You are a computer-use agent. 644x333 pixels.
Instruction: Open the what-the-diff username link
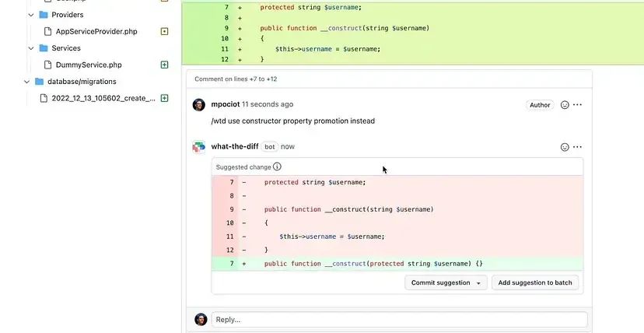234,146
